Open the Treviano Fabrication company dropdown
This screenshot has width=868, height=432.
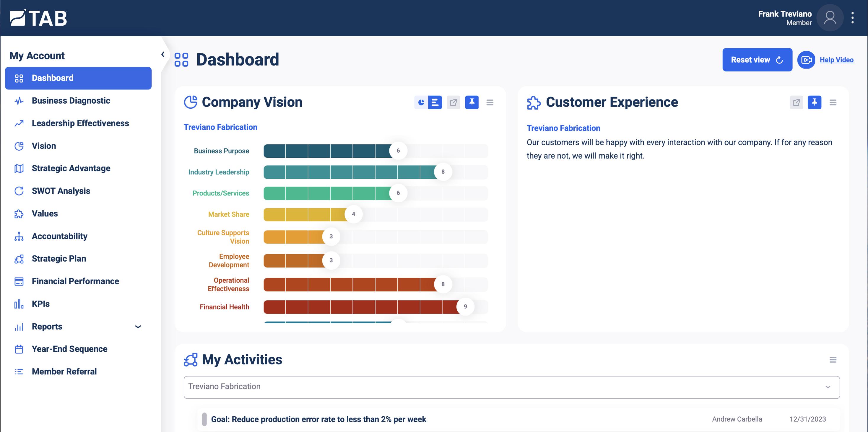[511, 387]
